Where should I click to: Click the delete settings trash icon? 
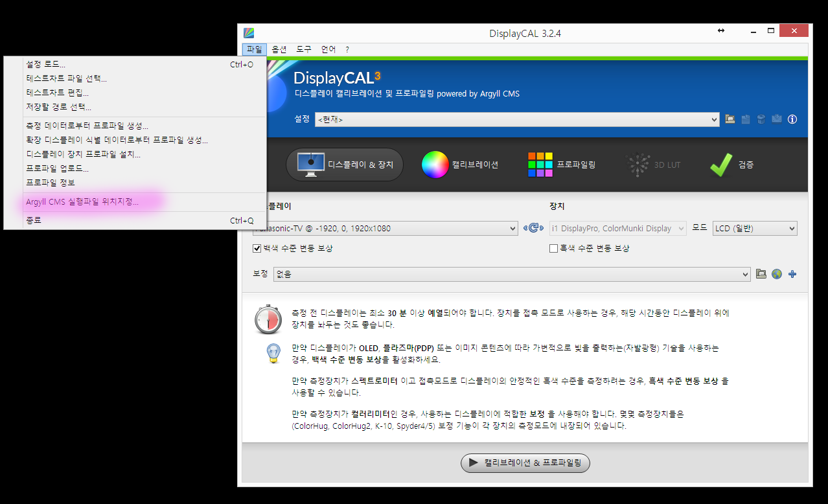[x=761, y=119]
